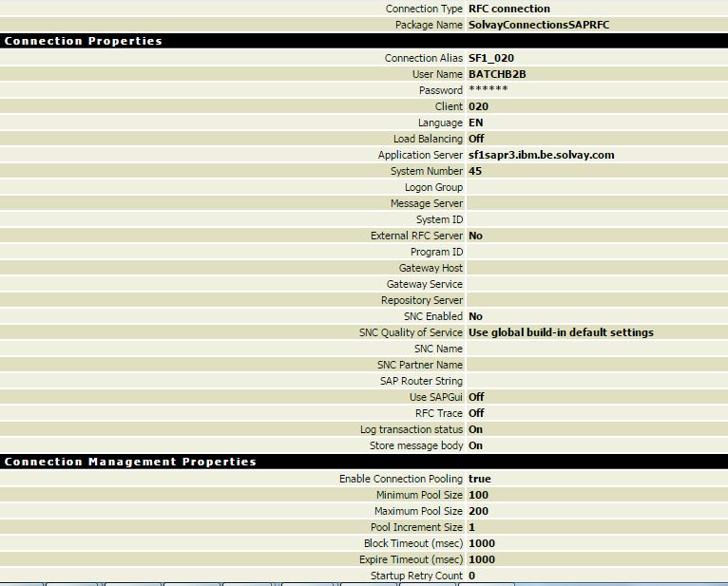The image size is (728, 586).
Task: Select the masked password asterisks
Action: [x=489, y=89]
